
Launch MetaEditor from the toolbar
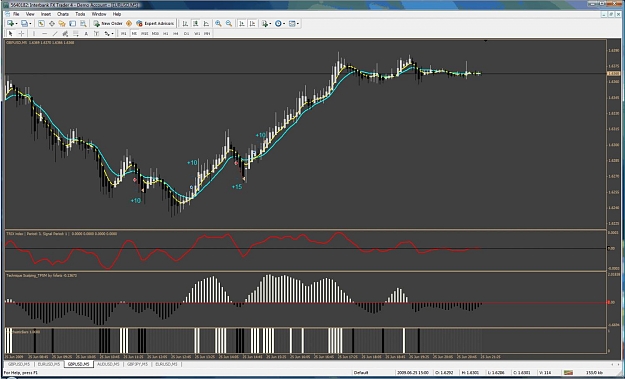point(129,24)
